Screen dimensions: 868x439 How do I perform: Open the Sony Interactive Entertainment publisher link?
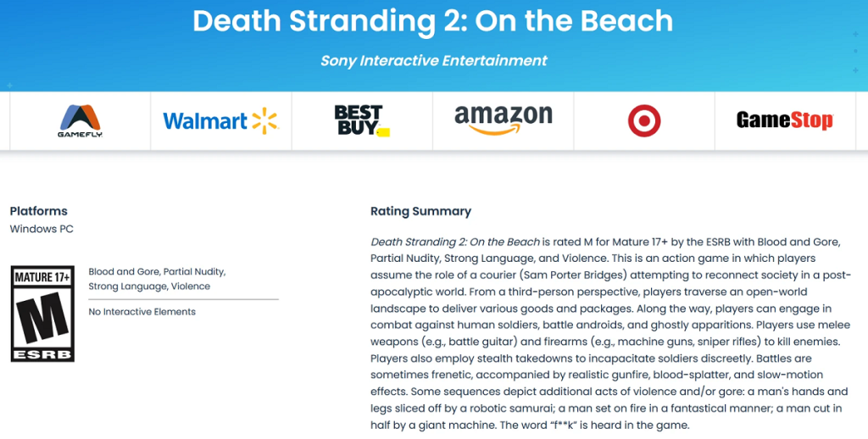[x=433, y=61]
